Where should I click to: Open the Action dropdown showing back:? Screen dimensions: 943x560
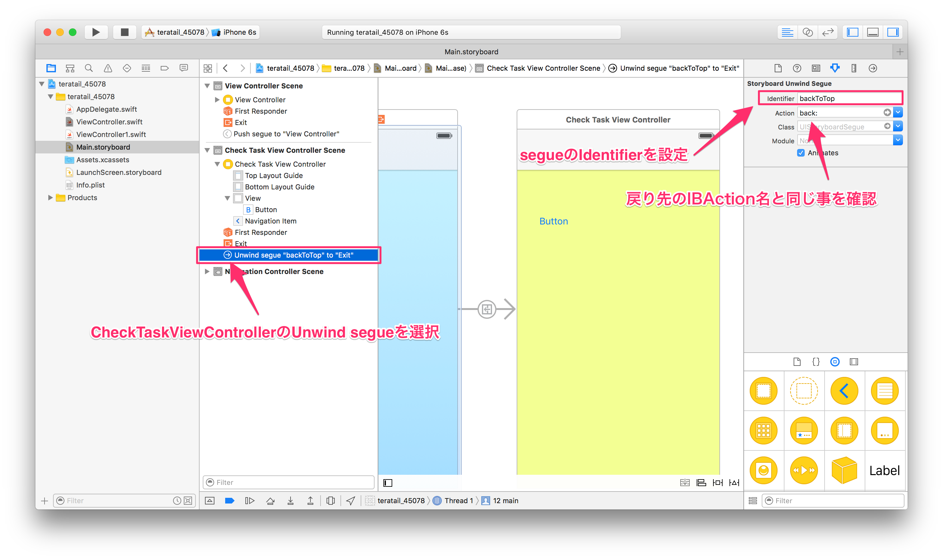click(x=898, y=112)
